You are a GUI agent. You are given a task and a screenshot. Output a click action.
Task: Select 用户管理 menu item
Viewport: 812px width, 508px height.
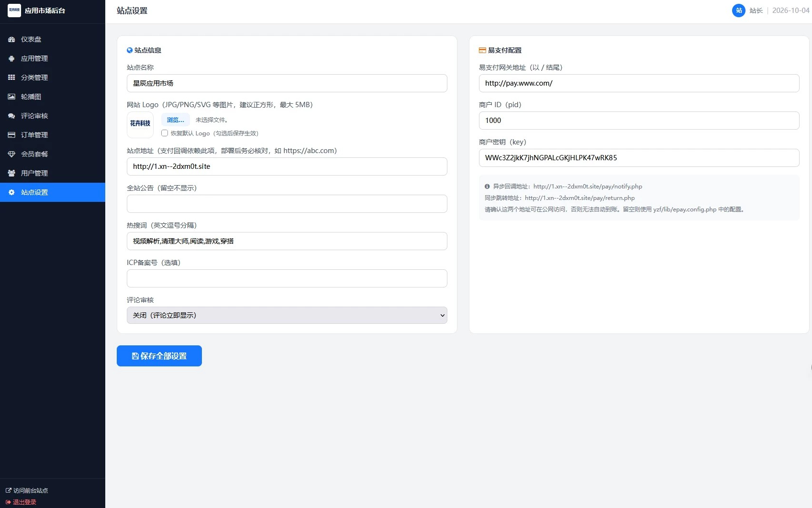coord(53,173)
